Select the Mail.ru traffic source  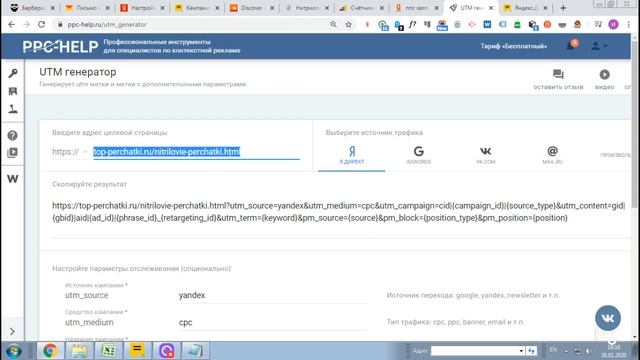coord(552,155)
